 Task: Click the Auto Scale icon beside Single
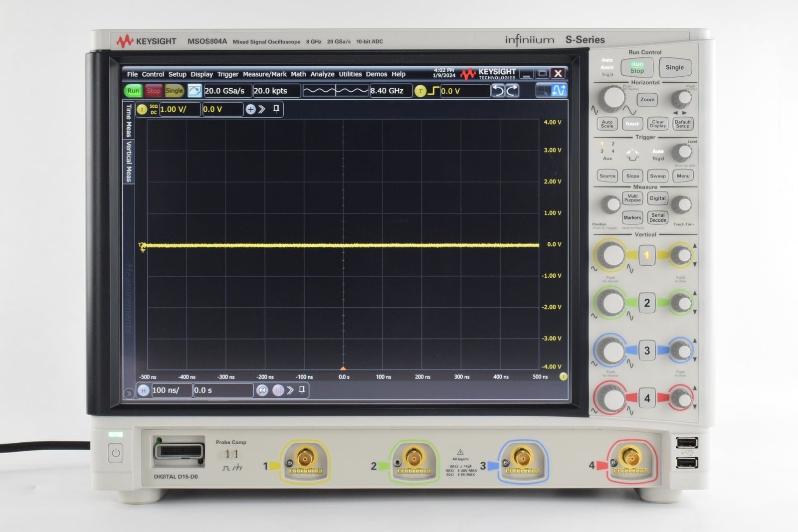pyautogui.click(x=195, y=91)
